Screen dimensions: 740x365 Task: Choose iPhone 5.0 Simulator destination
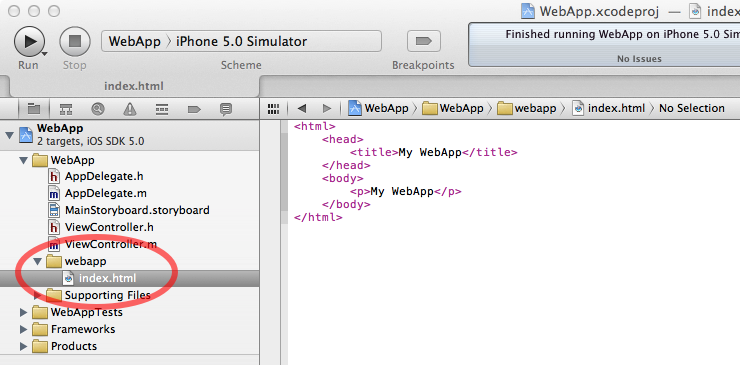tap(241, 42)
